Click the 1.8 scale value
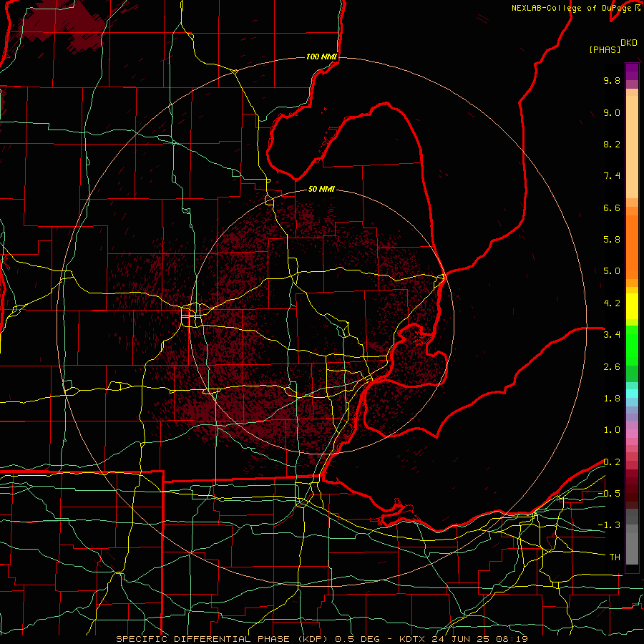This screenshot has height=644, width=644. pos(612,399)
